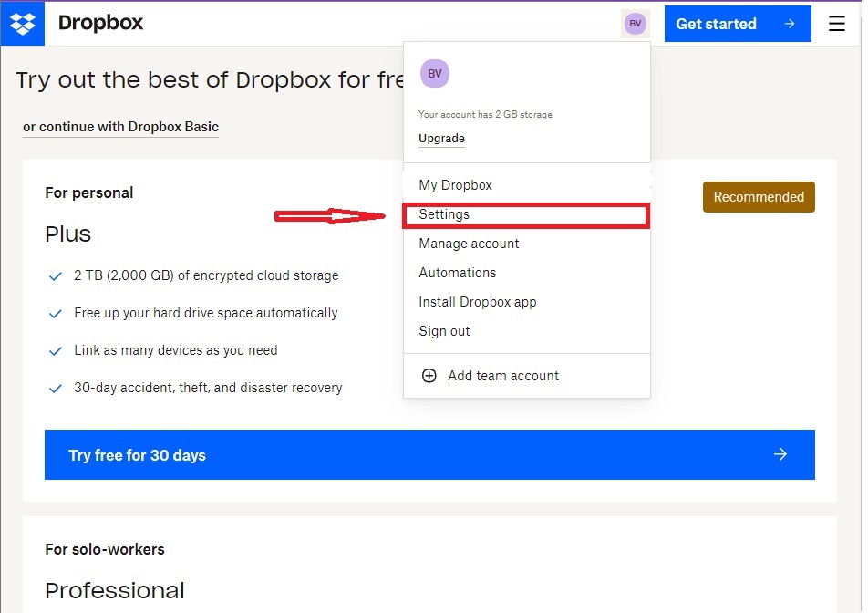
Task: Click the BV avatar in header
Action: point(635,23)
